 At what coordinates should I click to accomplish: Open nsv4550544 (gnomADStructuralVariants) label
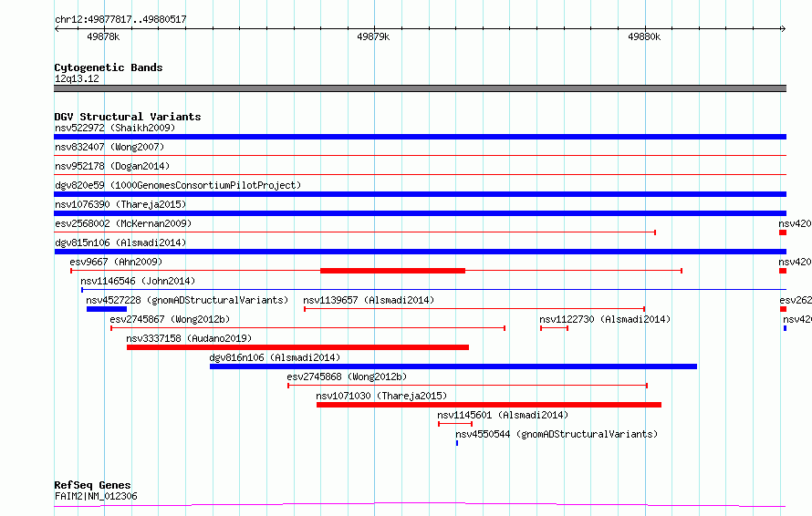click(x=557, y=434)
